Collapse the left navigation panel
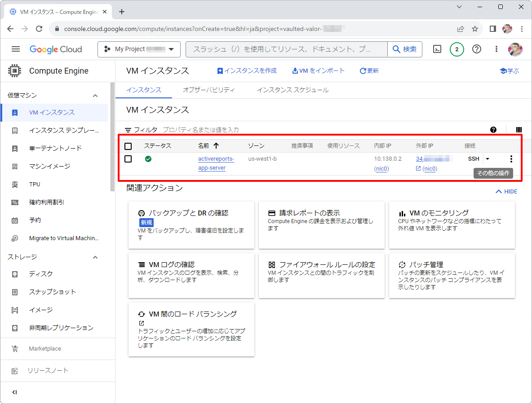Viewport: 532px width, 404px height. pos(14,392)
